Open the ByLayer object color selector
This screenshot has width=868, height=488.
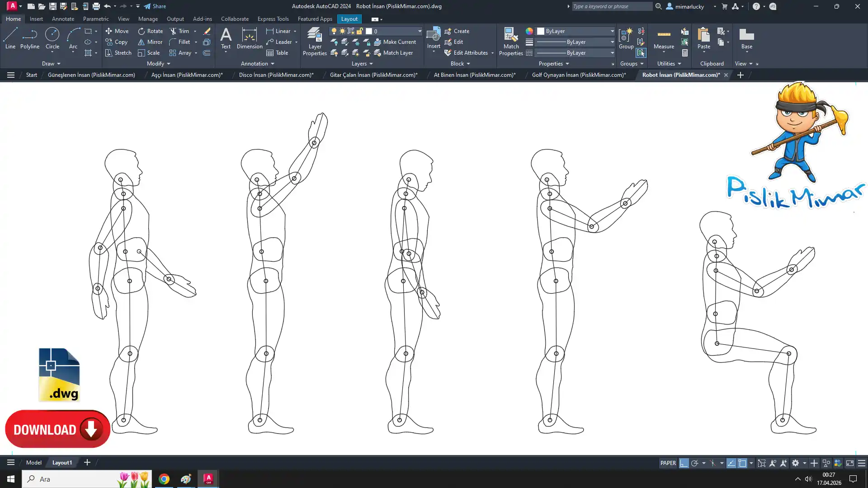575,31
